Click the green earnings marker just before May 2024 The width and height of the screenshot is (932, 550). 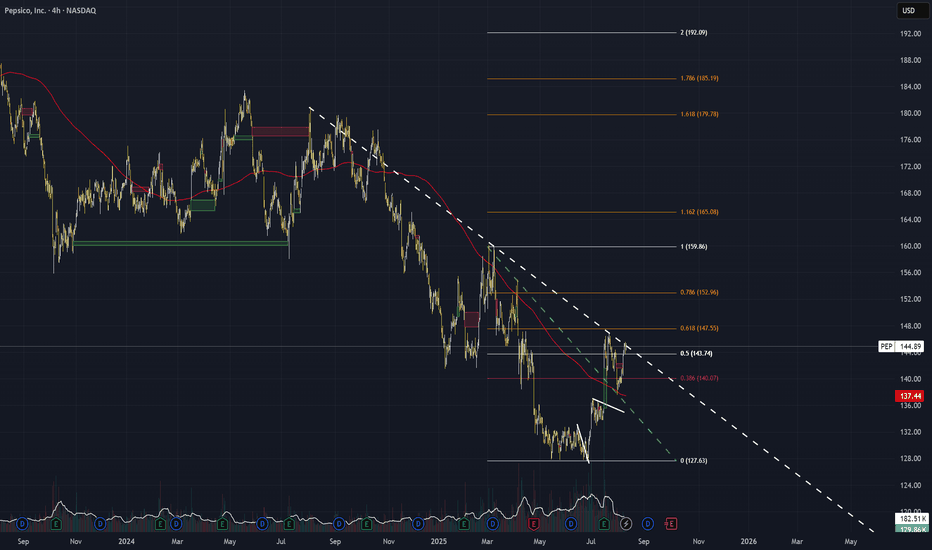point(222,524)
